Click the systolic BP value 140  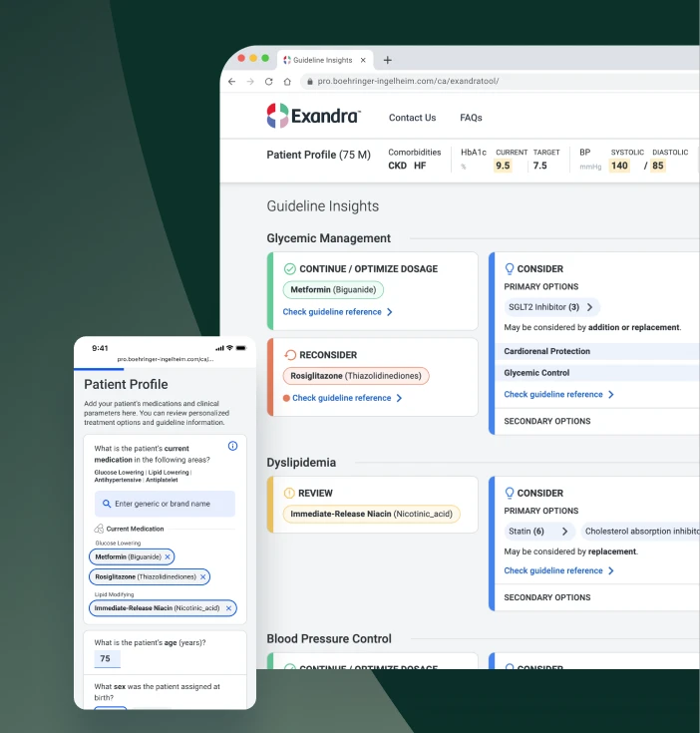click(619, 166)
